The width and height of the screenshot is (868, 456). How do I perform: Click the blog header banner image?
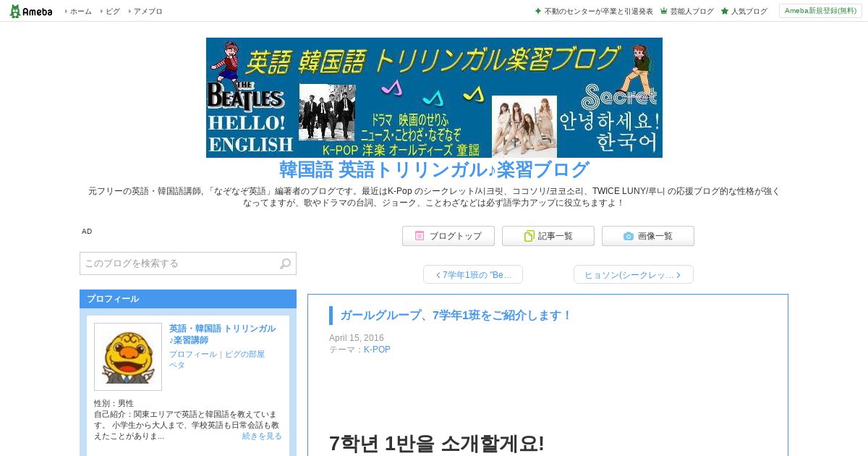click(x=434, y=98)
